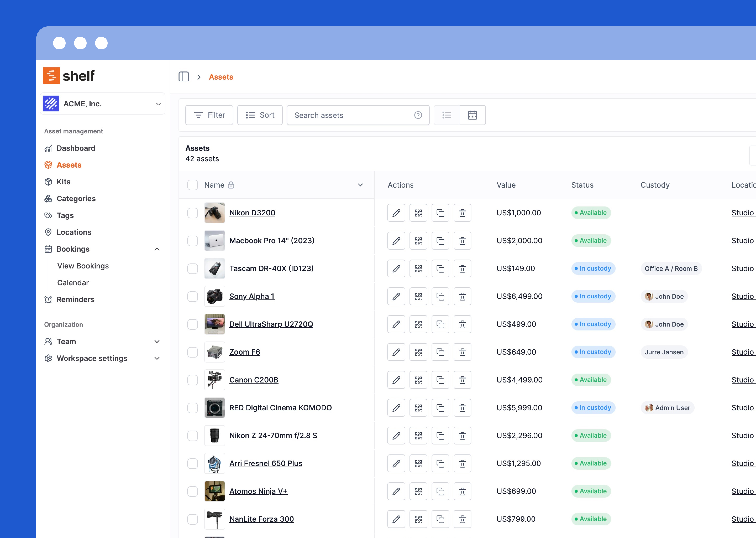Switch to calendar availability view icon
756x538 pixels.
point(472,115)
